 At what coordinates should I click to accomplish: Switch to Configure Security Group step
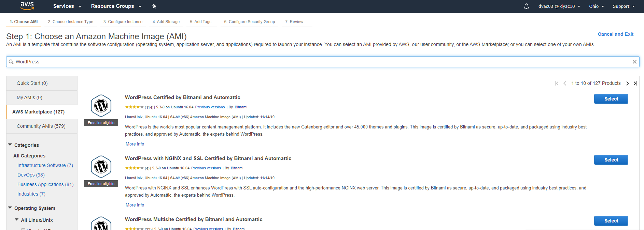pyautogui.click(x=250, y=22)
